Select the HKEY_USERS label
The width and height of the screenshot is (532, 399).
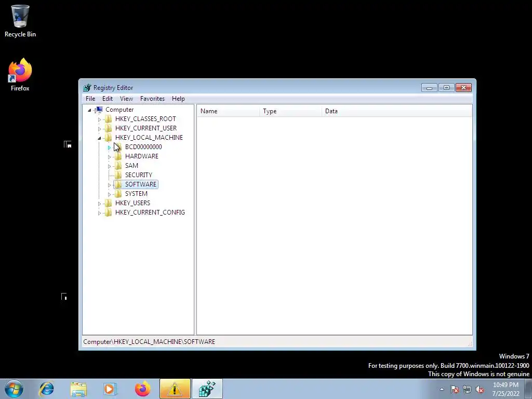pos(132,203)
